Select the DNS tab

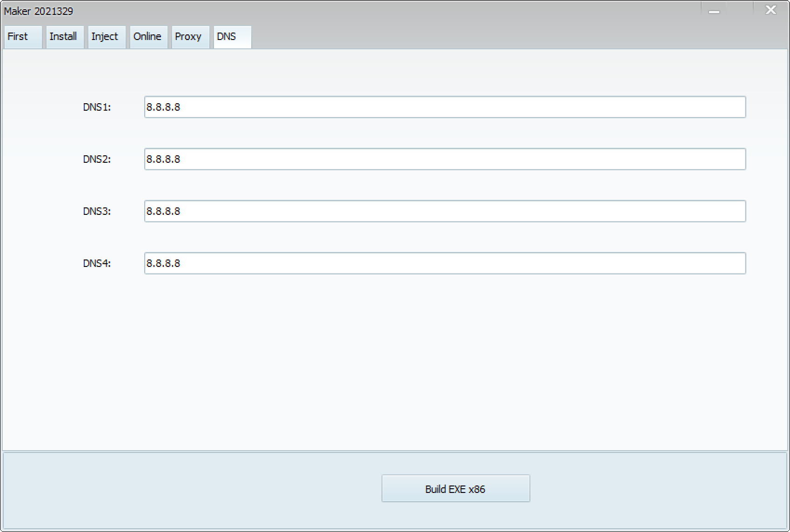[232, 37]
